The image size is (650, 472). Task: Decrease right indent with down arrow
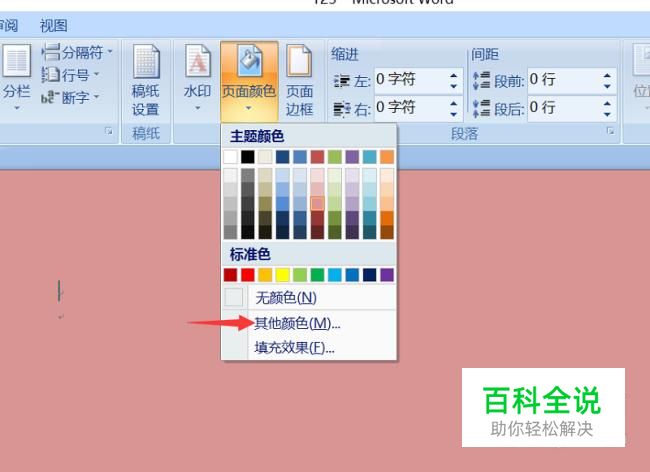454,114
